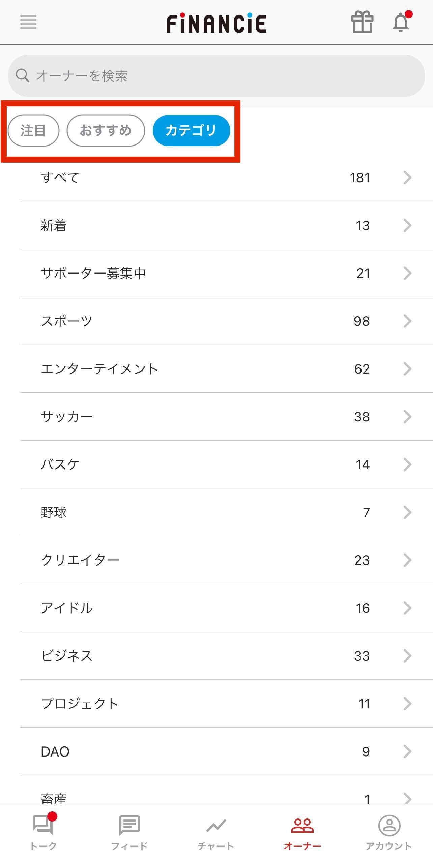
Task: Expand the スポーツ category chevron
Action: pos(407,321)
